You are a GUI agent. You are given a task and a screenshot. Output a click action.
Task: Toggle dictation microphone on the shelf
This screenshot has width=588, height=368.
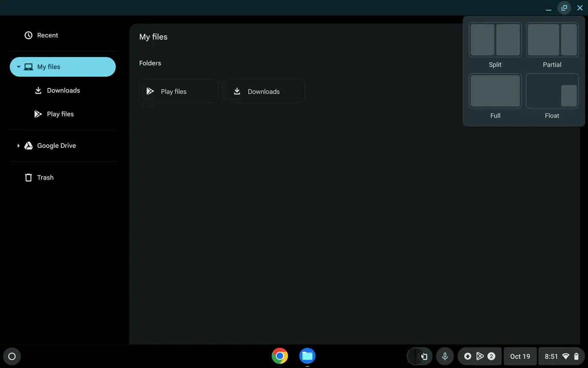pos(445,356)
